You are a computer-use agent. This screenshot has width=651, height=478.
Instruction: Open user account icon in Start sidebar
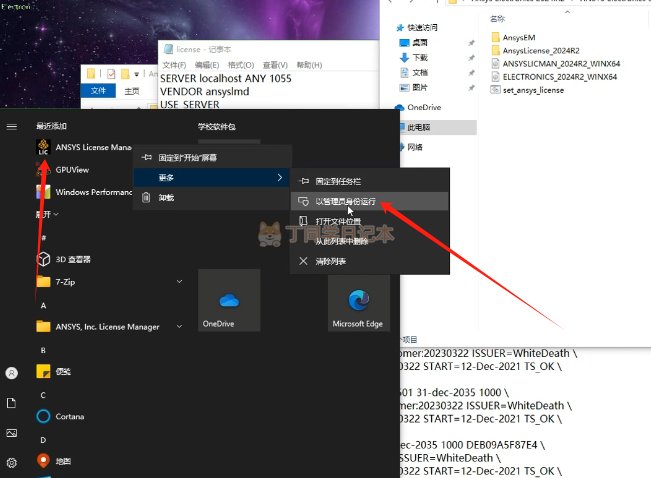(12, 373)
